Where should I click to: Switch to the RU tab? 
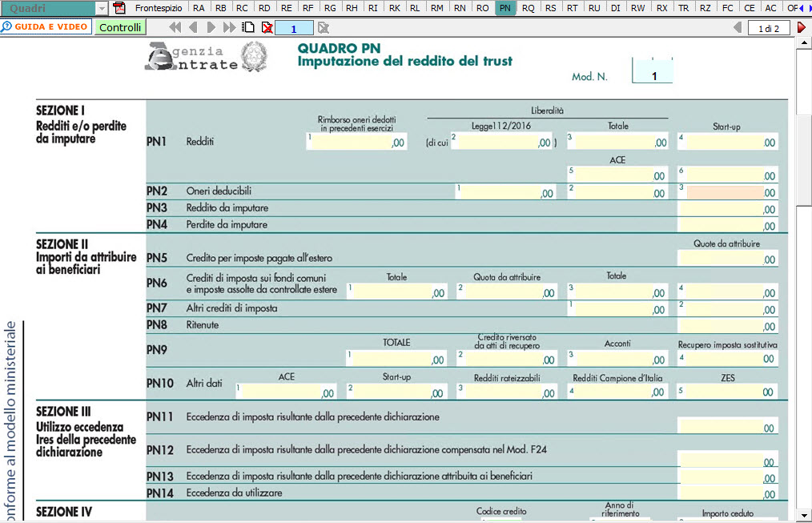pyautogui.click(x=594, y=8)
